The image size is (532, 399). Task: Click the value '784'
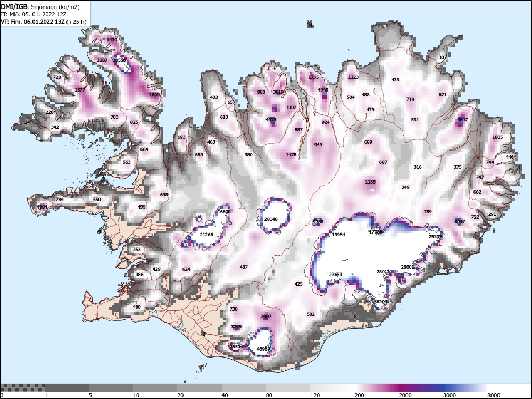pyautogui.click(x=60, y=199)
